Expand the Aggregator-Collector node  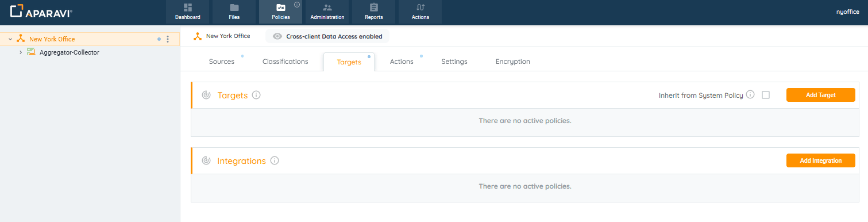(x=21, y=52)
